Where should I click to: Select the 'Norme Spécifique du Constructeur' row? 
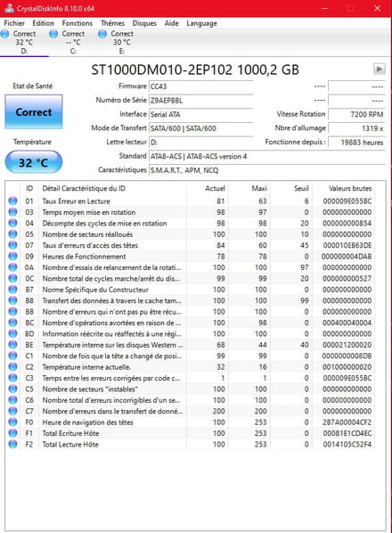191,290
